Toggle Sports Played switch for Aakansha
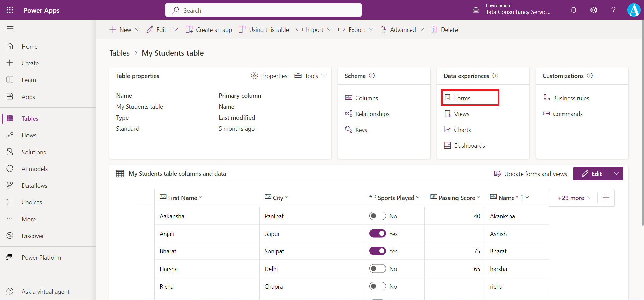Image resolution: width=644 pixels, height=300 pixels. 377,216
